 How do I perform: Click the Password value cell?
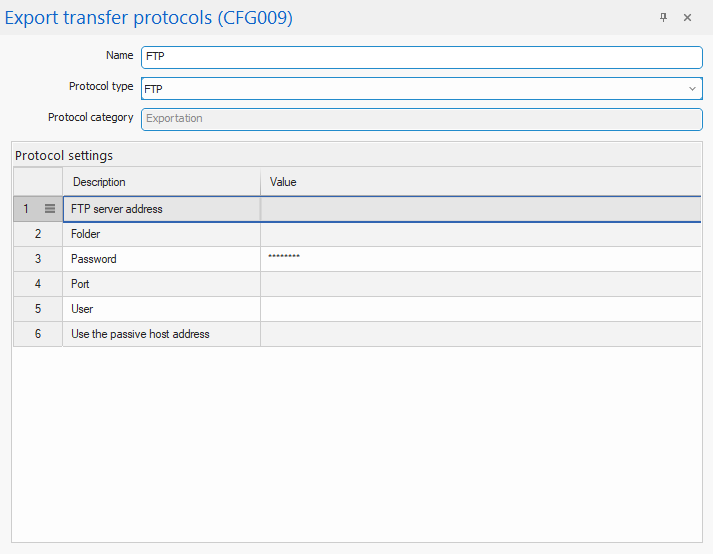click(480, 259)
